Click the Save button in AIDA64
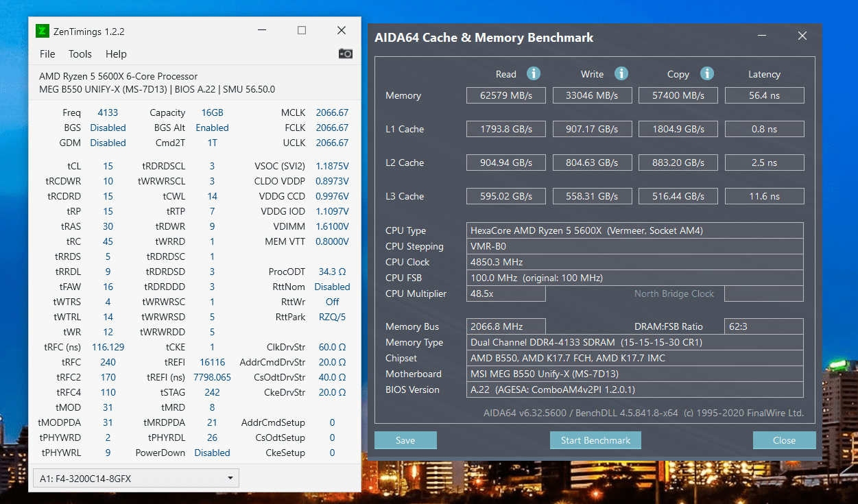 [x=405, y=440]
